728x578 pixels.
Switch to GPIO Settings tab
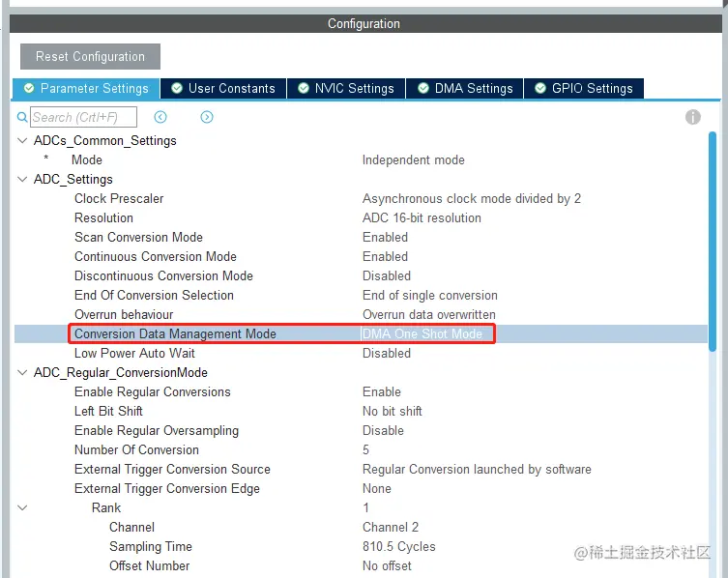tap(584, 88)
